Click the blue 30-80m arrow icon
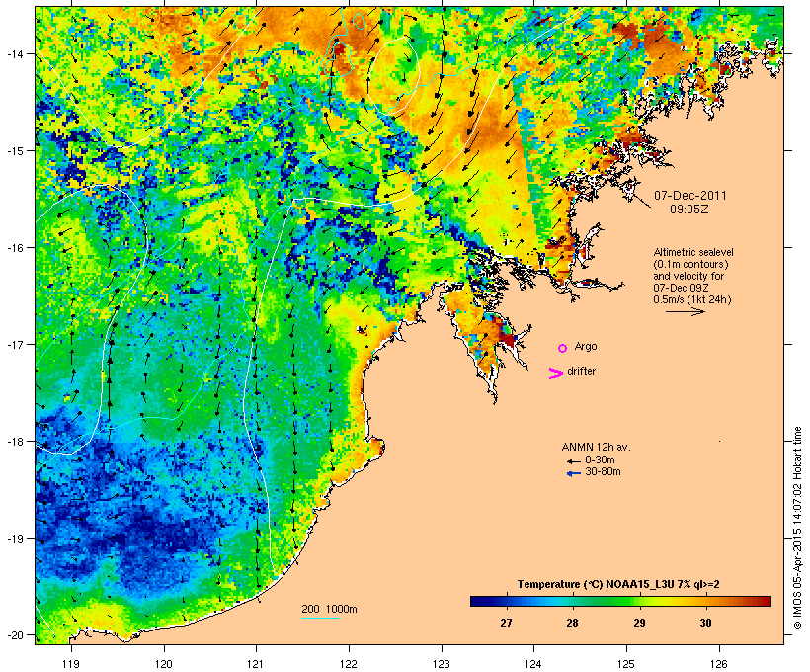The image size is (810, 672). click(x=573, y=473)
